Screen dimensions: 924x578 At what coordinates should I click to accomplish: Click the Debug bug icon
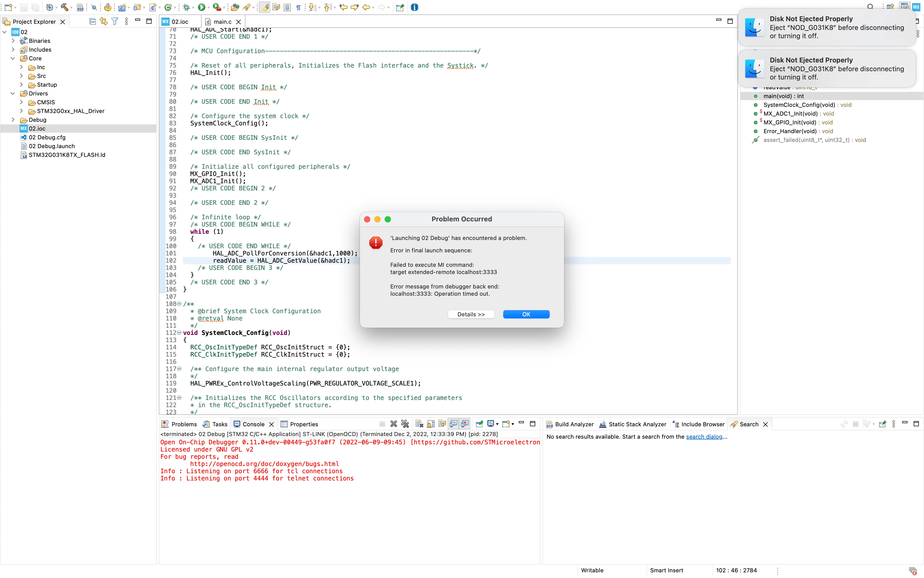coord(186,7)
